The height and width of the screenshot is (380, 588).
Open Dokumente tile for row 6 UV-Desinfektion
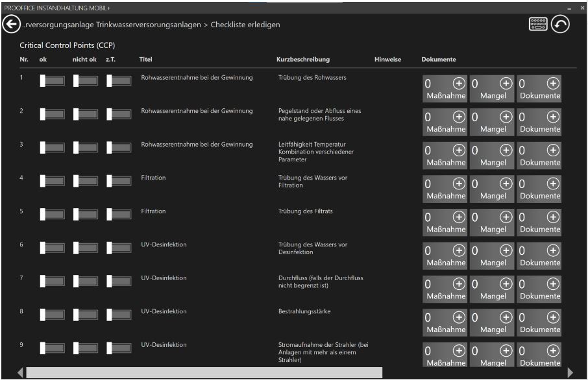(539, 255)
